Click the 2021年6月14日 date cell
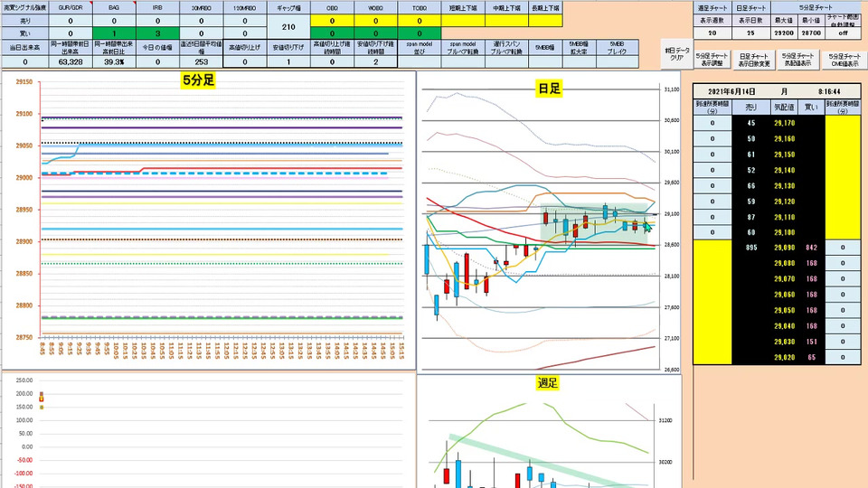Viewport: 868px width, 488px height. pyautogui.click(x=731, y=92)
